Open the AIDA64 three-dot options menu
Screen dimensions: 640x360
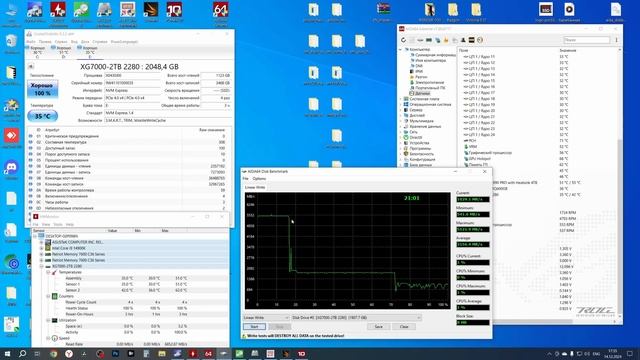[616, 40]
